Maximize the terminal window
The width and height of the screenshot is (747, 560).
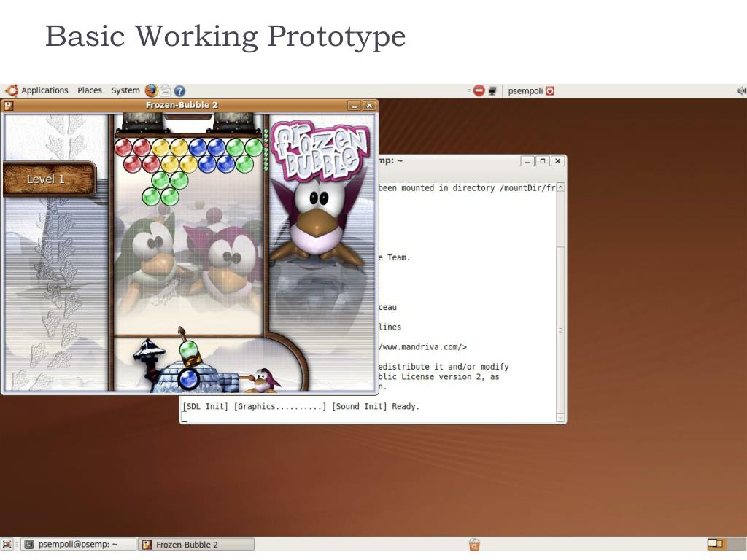coord(542,161)
